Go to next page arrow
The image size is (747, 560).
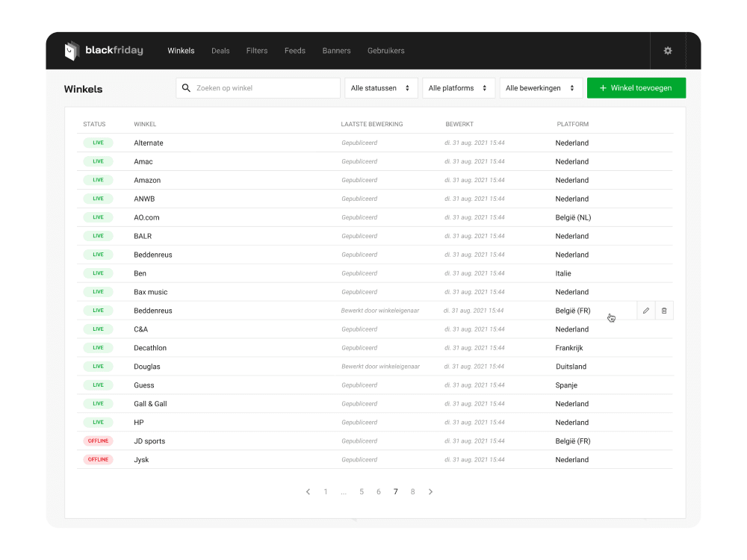[x=431, y=492]
